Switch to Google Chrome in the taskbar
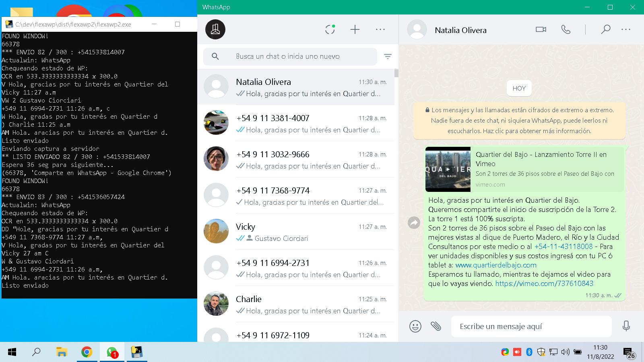 click(87, 352)
